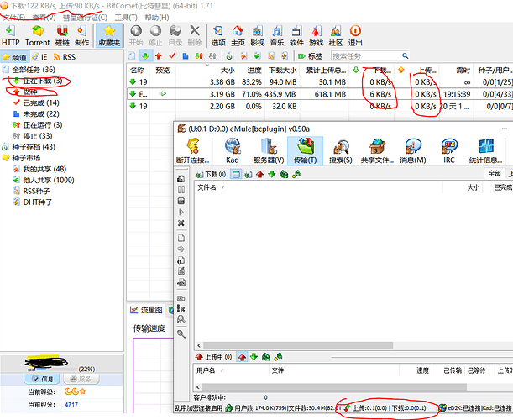Open 选项 options in BitComet toolbar

coord(218,35)
